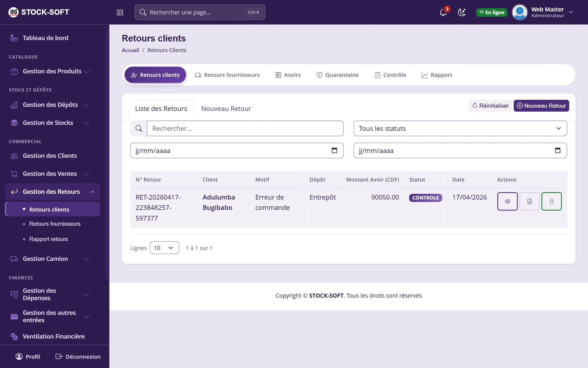Click the green lock action icon
This screenshot has height=368, width=588.
552,201
